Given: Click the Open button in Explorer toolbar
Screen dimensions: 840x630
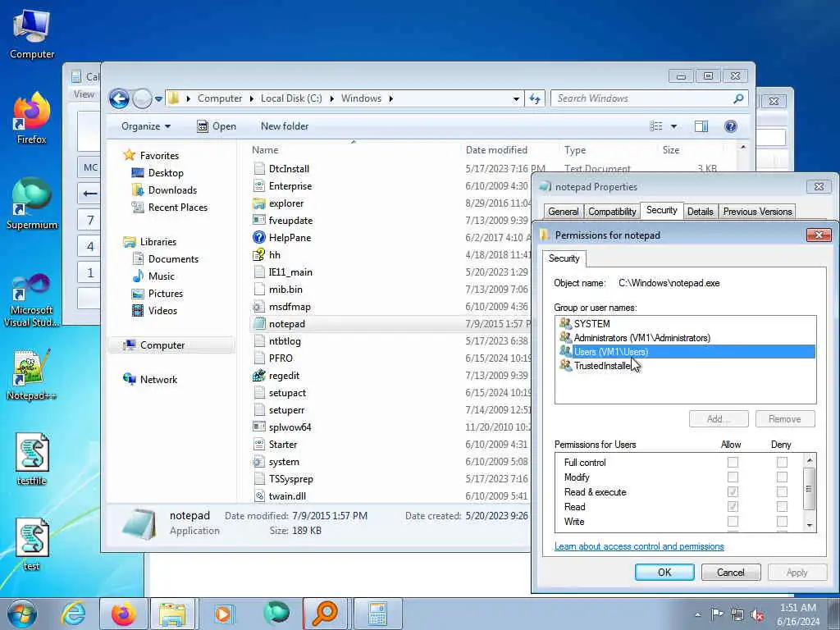Looking at the screenshot, I should tap(217, 126).
